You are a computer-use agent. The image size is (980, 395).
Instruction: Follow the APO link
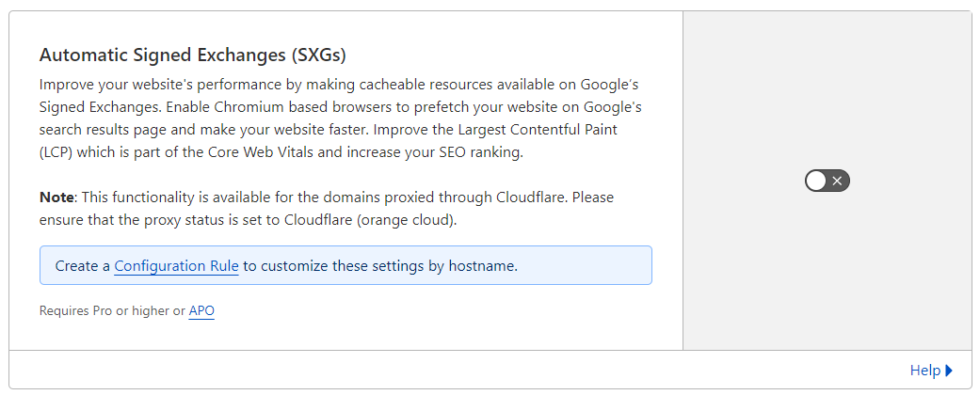coord(201,310)
